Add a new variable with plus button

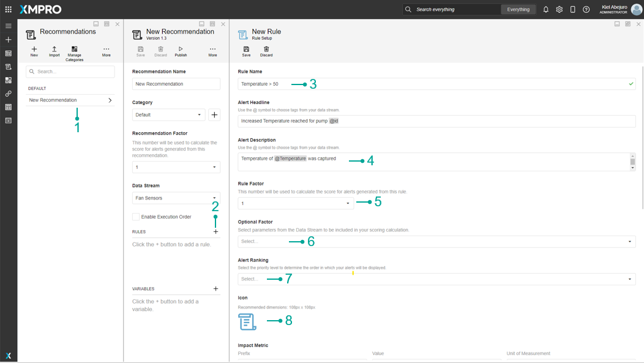pos(215,289)
